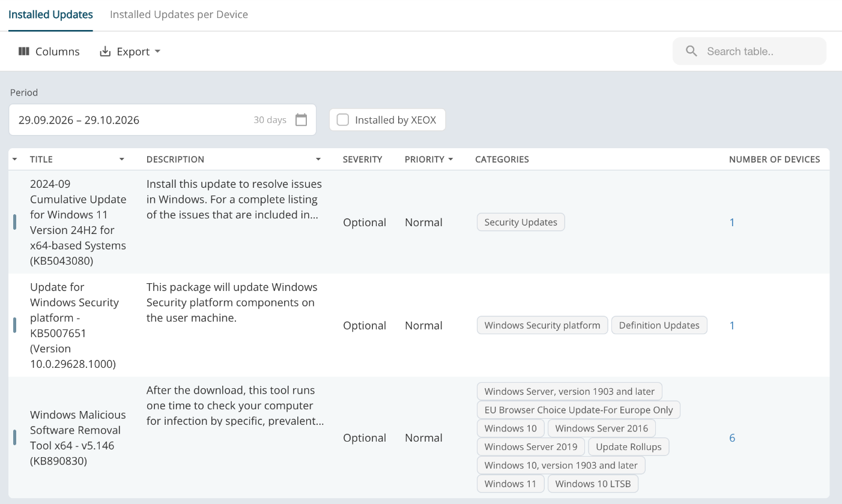This screenshot has height=504, width=842.
Task: Click the search magnifier icon
Action: coord(691,52)
